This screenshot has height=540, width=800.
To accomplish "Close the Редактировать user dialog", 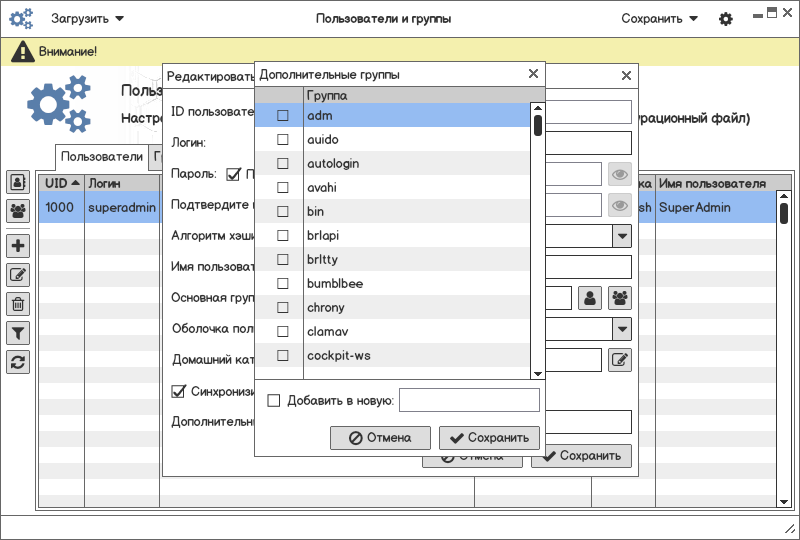I will (x=626, y=76).
